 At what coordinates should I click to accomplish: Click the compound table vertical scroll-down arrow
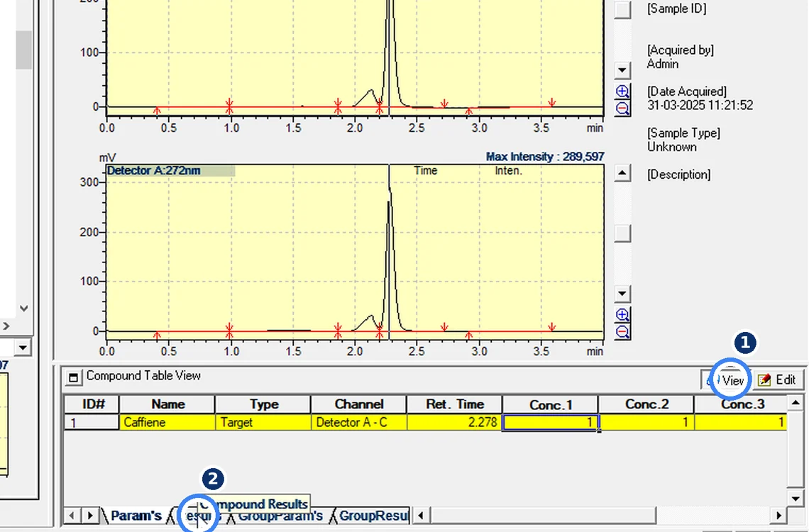pos(795,499)
